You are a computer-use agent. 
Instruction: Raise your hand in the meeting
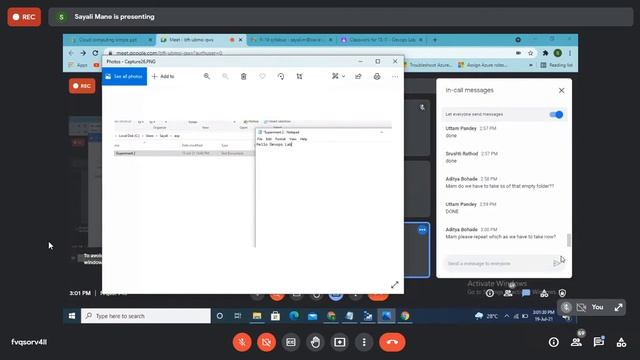(315, 342)
